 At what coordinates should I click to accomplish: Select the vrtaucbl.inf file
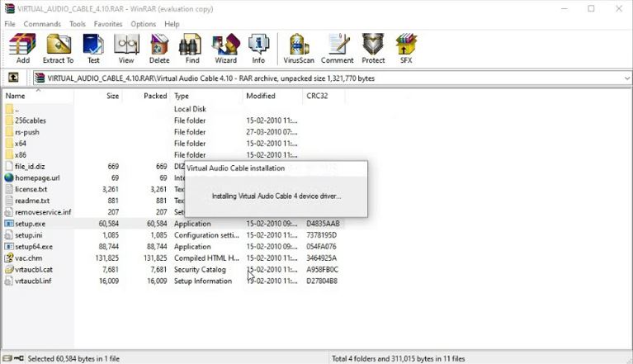coord(33,281)
